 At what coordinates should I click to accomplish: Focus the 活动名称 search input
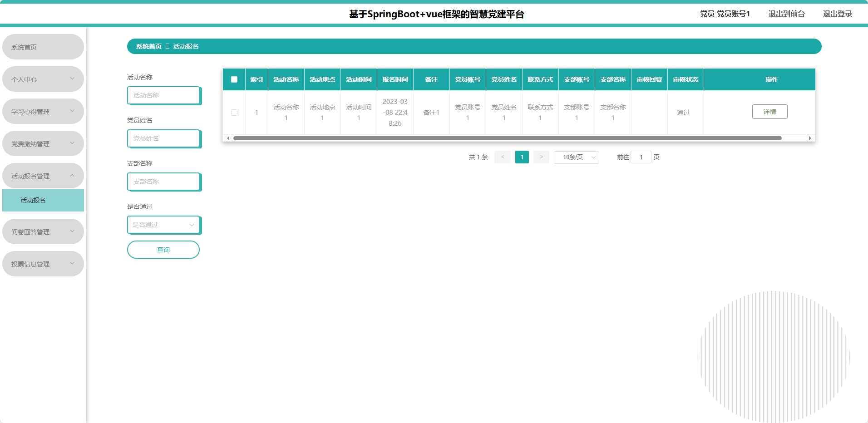[x=164, y=95]
